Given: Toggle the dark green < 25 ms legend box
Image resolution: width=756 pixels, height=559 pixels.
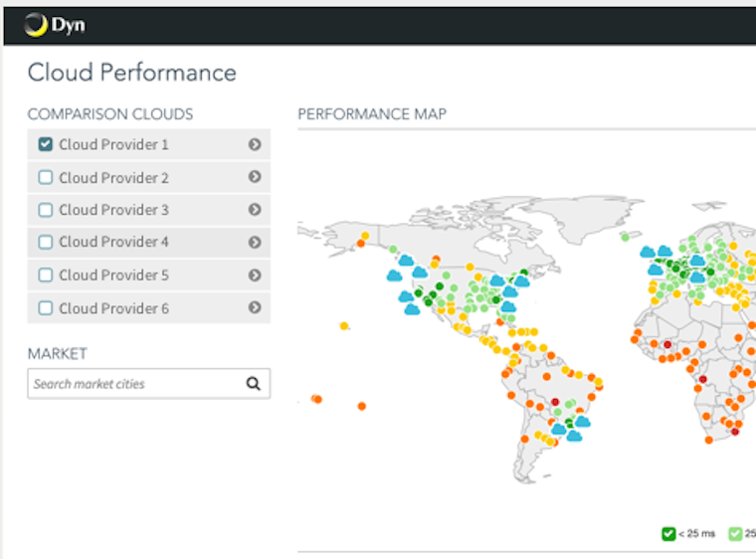Looking at the screenshot, I should tap(668, 534).
